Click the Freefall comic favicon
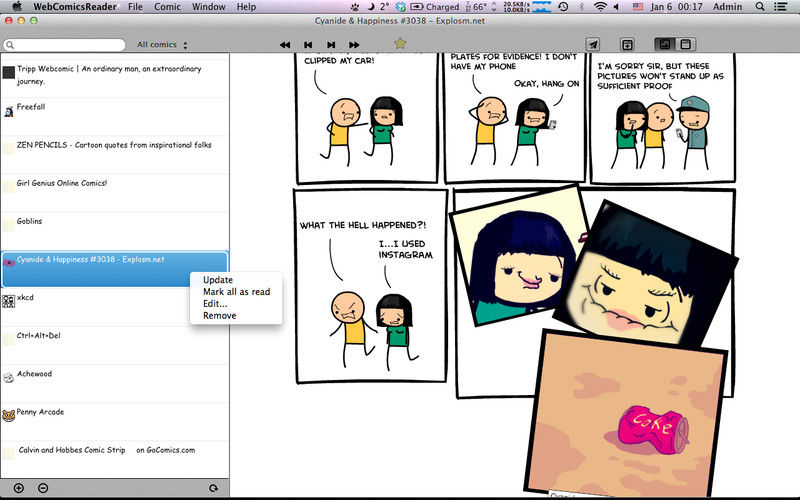The width and height of the screenshot is (800, 500). click(9, 111)
